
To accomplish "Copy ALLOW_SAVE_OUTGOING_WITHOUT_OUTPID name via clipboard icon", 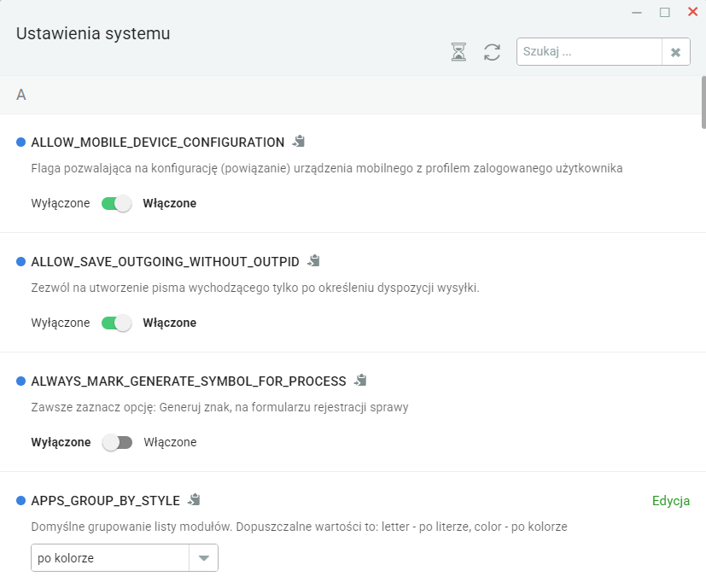I will pos(313,260).
